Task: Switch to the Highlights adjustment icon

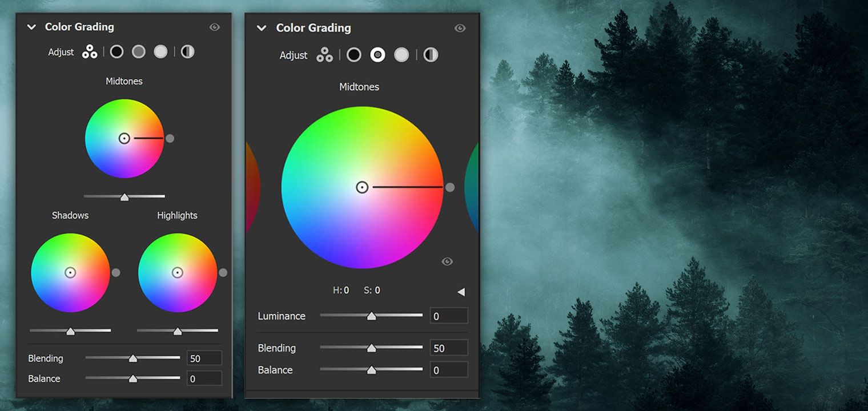Action: (x=160, y=51)
